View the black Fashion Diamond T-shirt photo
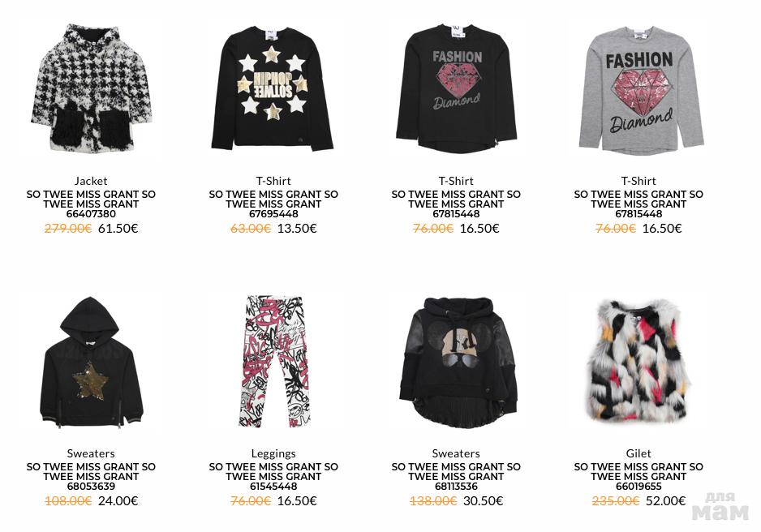The image size is (761, 532). click(x=456, y=88)
